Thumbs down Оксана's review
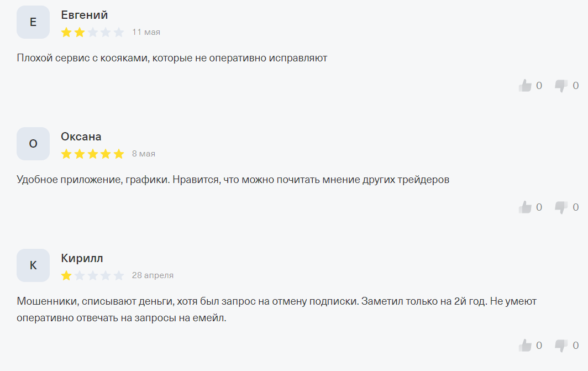The image size is (588, 371). (x=561, y=207)
